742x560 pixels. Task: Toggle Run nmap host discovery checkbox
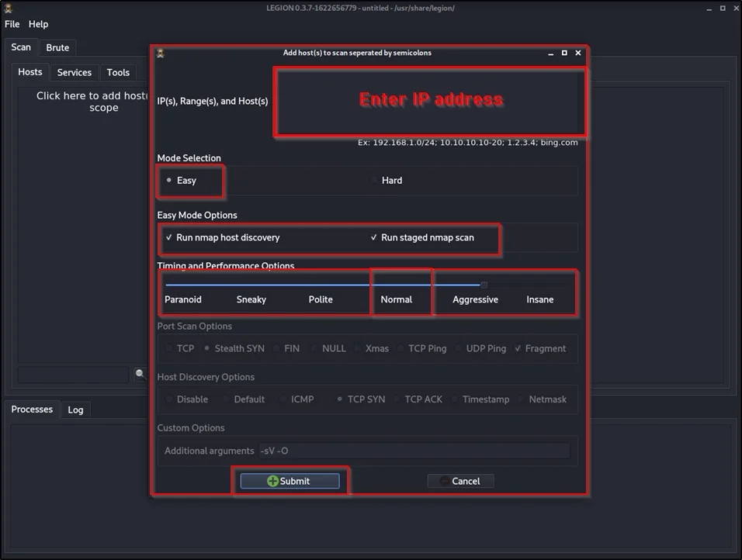(169, 238)
